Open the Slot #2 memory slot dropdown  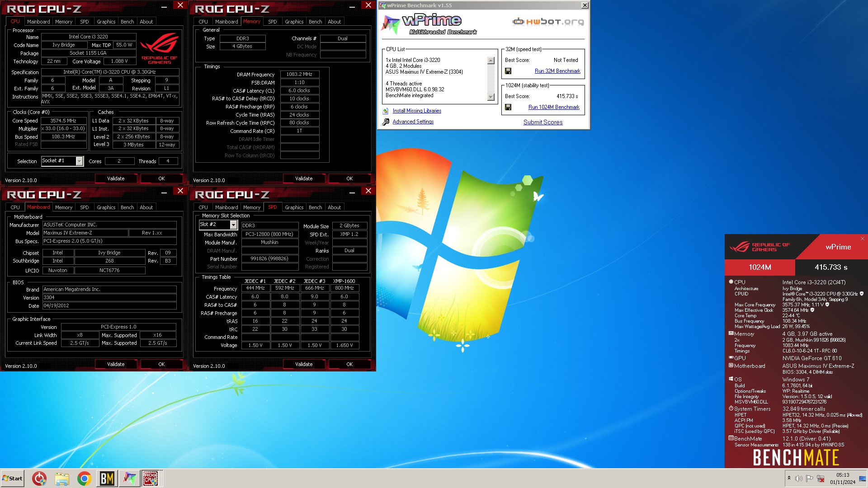234,225
